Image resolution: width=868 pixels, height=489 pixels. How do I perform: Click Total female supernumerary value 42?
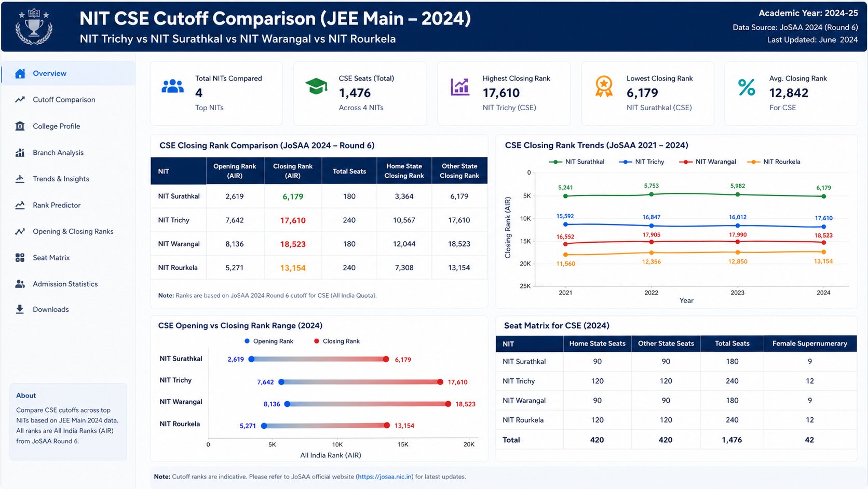pyautogui.click(x=809, y=440)
